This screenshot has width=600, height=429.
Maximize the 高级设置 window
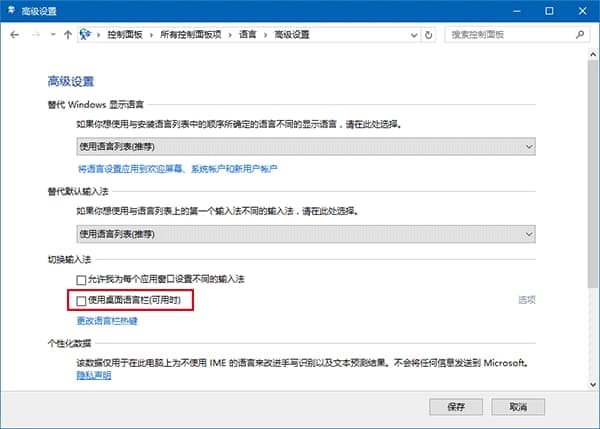coord(549,11)
